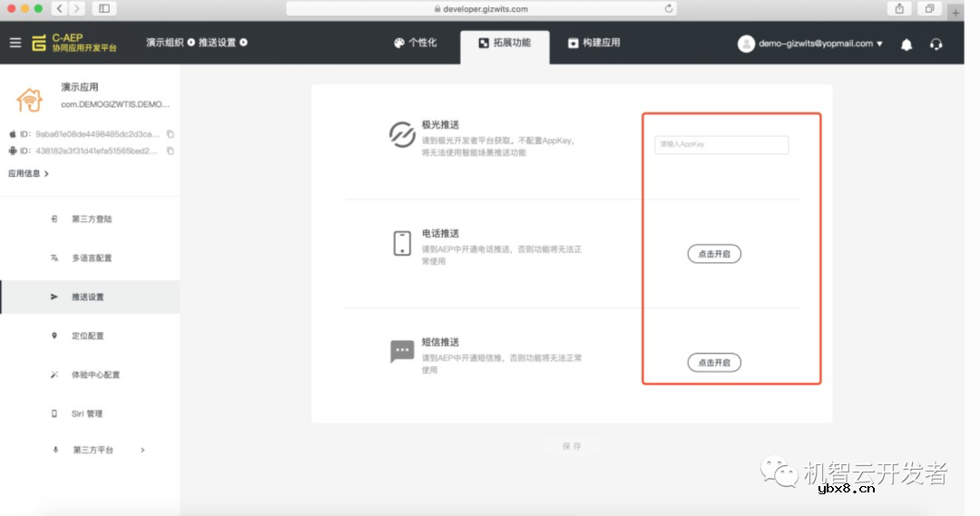Viewport: 980px width, 516px height.
Task: Click 点击开启 for 电话推送
Action: pos(714,254)
